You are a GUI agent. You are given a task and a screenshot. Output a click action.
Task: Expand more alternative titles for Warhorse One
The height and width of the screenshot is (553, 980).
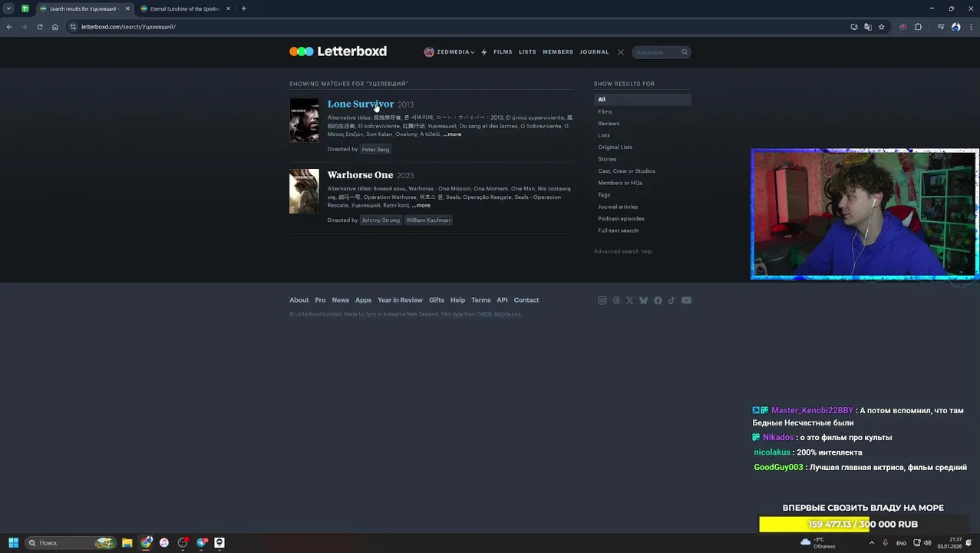pos(421,205)
